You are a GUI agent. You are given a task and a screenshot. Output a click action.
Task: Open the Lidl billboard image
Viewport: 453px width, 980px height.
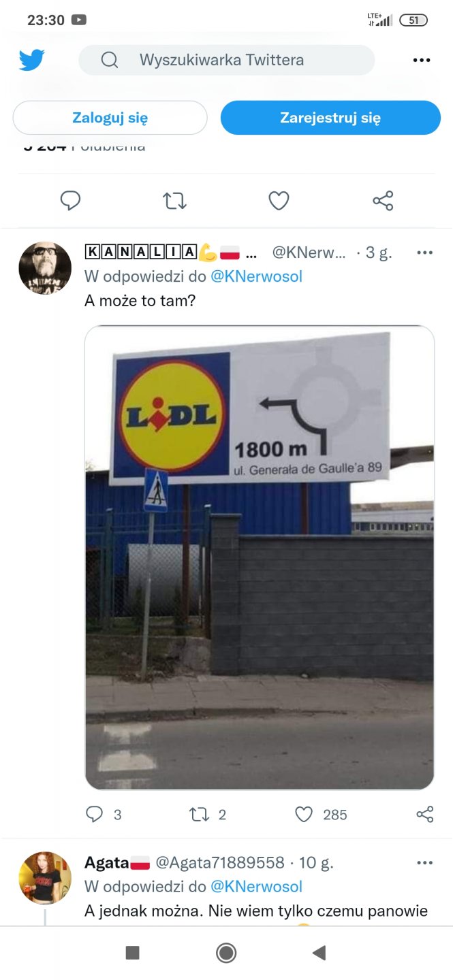[260, 557]
